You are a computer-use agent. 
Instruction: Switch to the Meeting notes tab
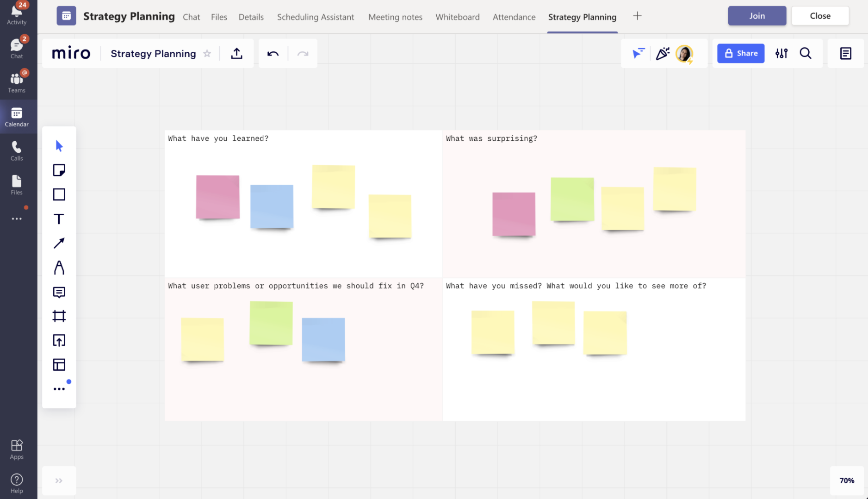click(x=395, y=17)
